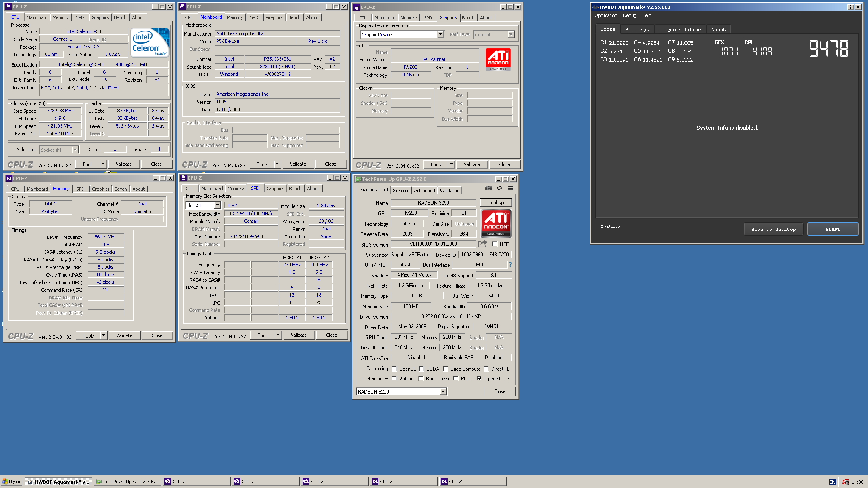The width and height of the screenshot is (868, 488).
Task: Switch to Aquamark Settings tab
Action: pos(637,29)
